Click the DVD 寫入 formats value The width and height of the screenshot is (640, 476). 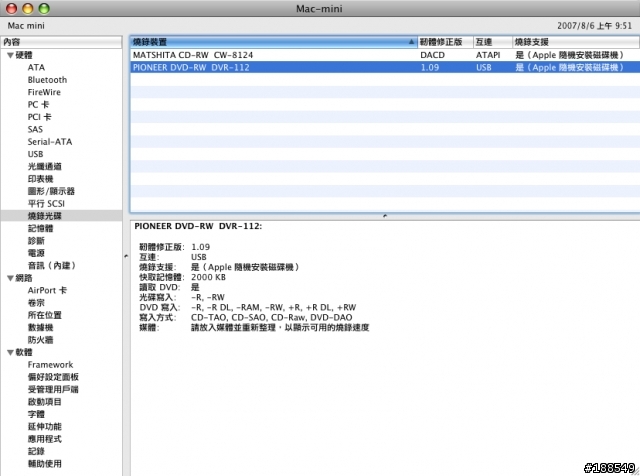pyautogui.click(x=273, y=307)
